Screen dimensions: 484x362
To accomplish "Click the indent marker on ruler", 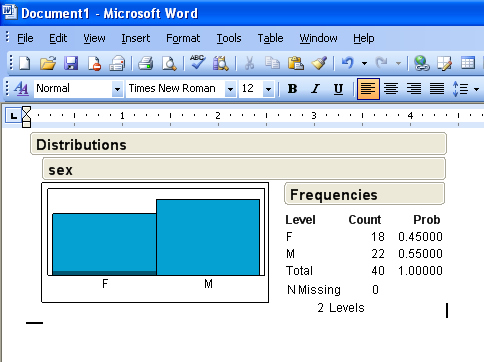I will (x=26, y=117).
